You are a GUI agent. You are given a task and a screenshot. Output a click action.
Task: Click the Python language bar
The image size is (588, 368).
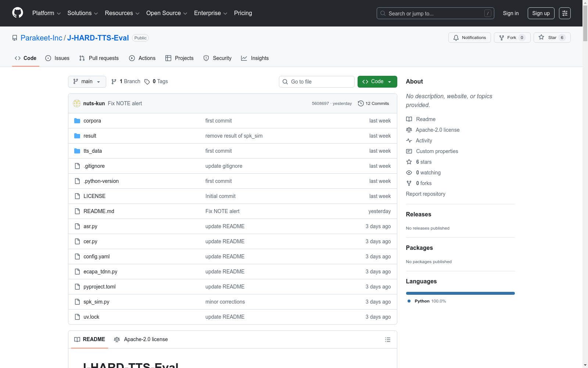(460, 293)
